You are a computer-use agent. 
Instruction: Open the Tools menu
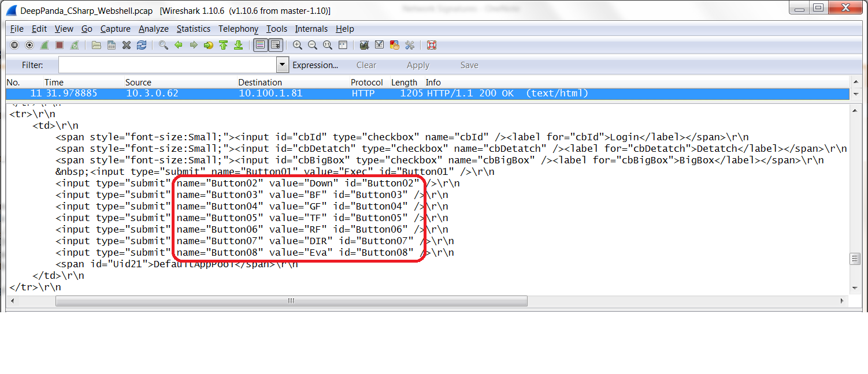point(277,29)
